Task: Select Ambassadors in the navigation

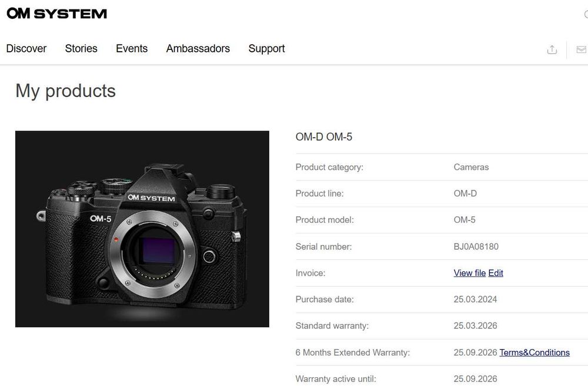Action: click(198, 49)
